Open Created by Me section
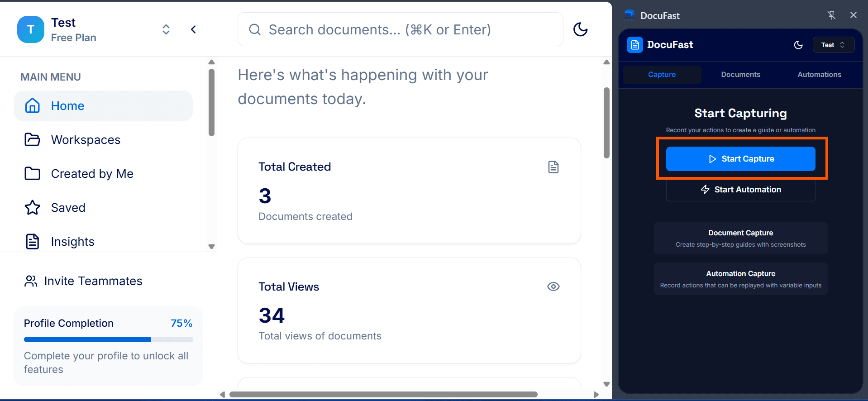Screen dimensions: 868x401 (103, 174)
